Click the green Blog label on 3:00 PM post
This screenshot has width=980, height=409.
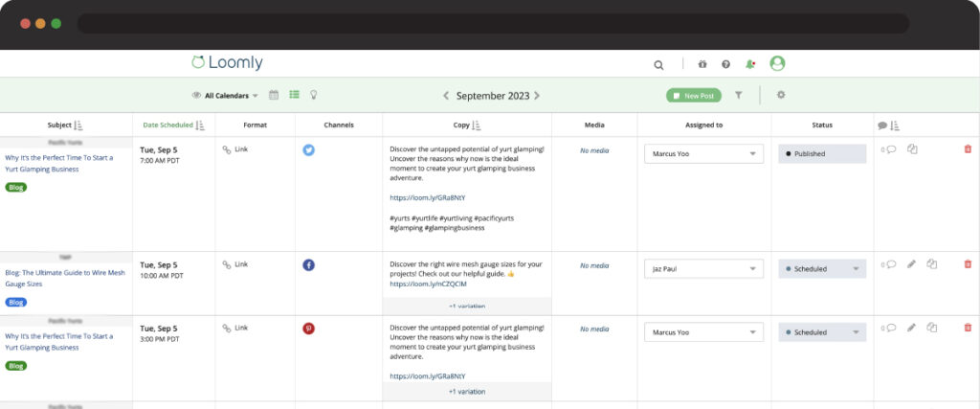16,366
